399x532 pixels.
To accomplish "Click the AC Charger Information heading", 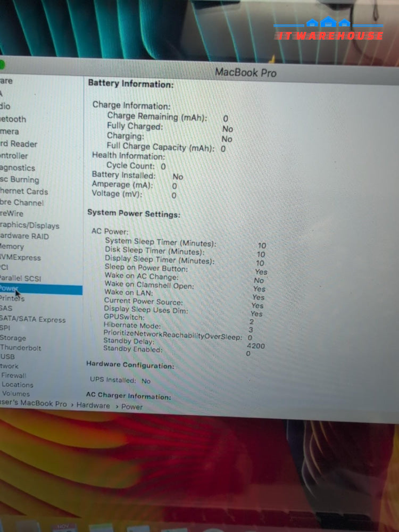I will coord(128,396).
